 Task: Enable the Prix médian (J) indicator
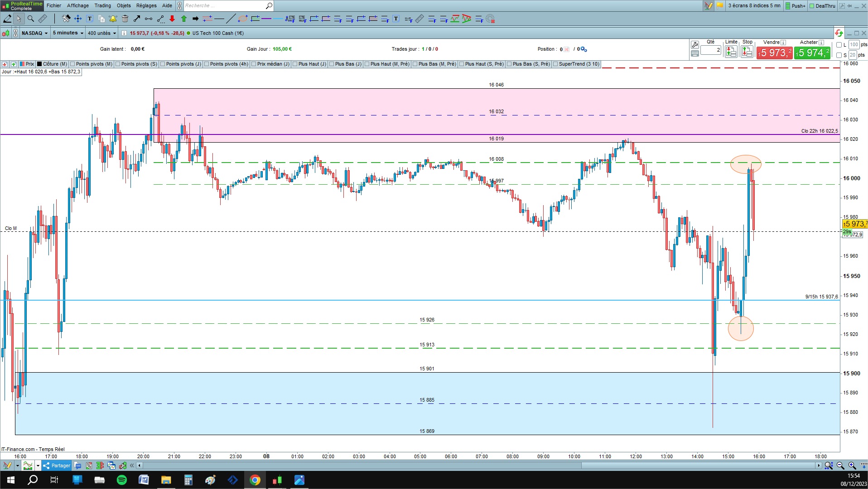(254, 64)
